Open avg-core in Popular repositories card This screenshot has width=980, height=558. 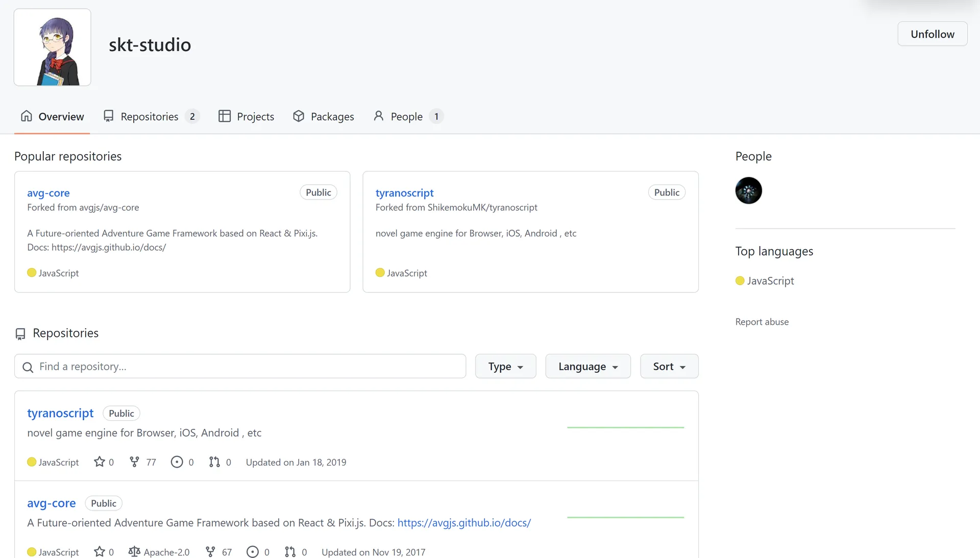coord(48,193)
